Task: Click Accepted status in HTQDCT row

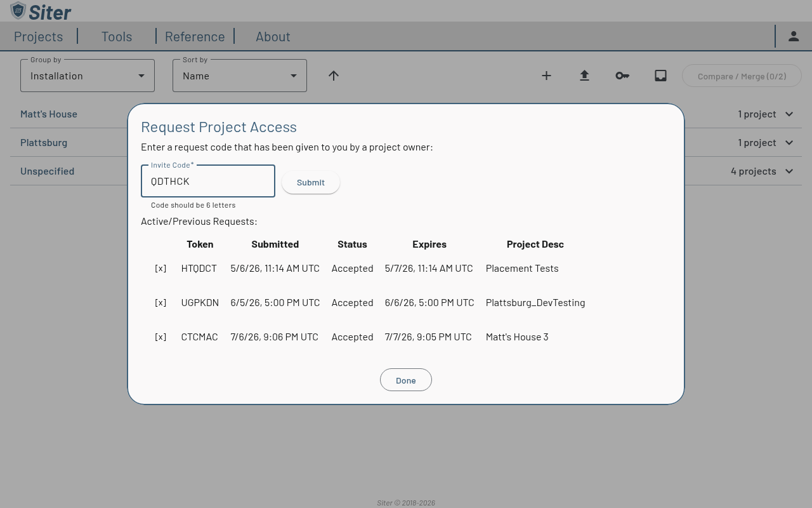Action: click(352, 268)
